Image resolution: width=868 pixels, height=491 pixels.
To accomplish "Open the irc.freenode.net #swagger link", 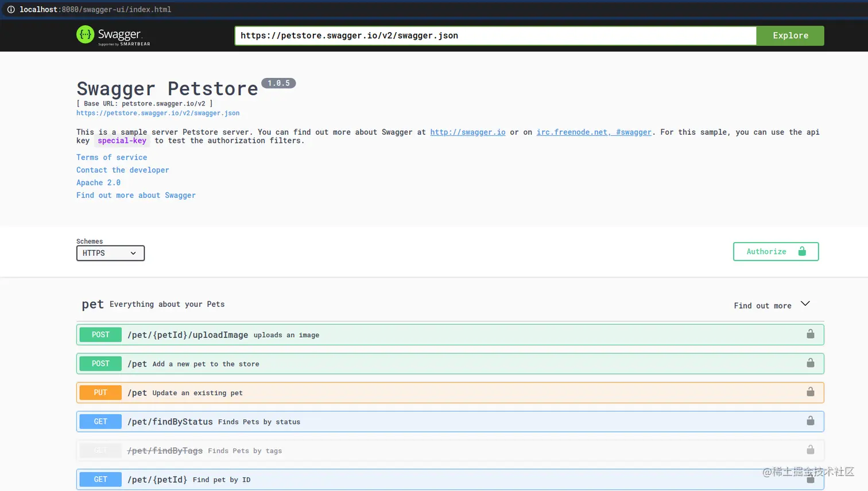I will coord(594,132).
